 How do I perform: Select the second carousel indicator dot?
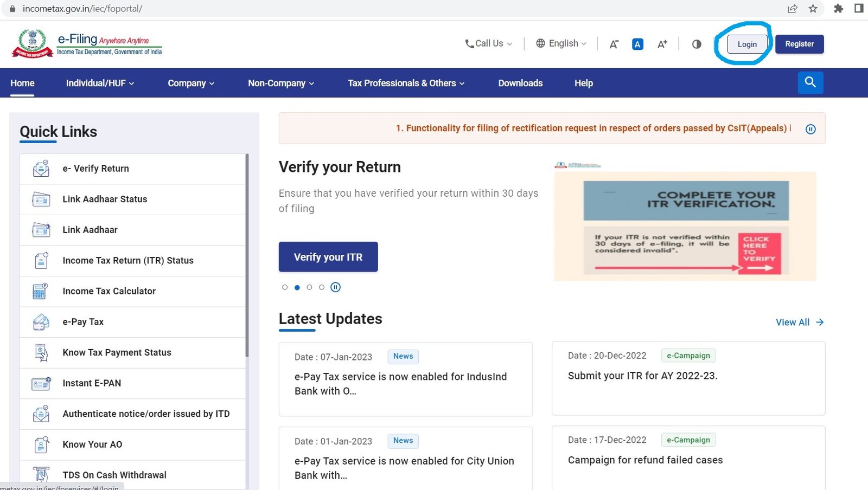pos(297,287)
